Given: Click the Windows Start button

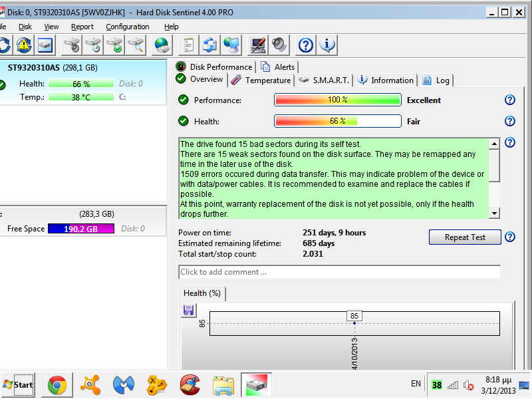Looking at the screenshot, I should click(18, 385).
